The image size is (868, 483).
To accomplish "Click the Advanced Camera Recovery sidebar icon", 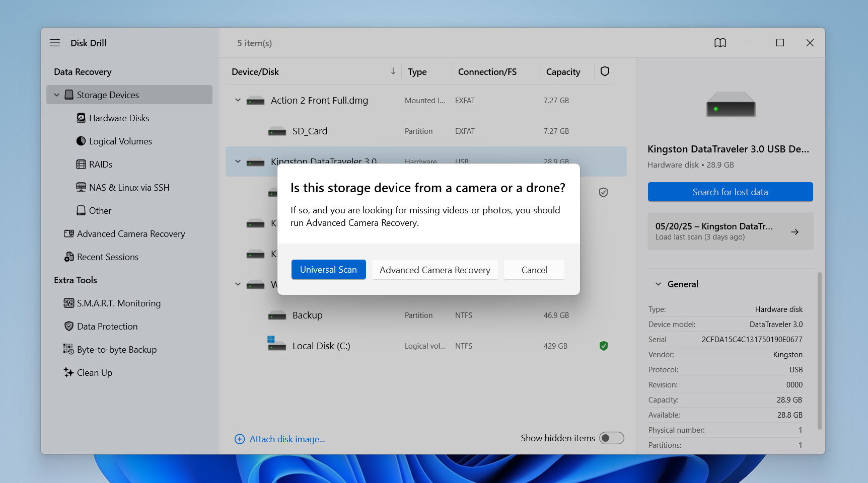I will pos(69,233).
